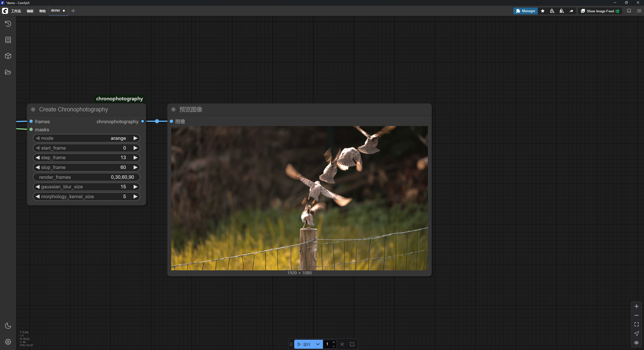Image resolution: width=644 pixels, height=350 pixels.
Task: Open the mode arange combo
Action: coord(86,138)
